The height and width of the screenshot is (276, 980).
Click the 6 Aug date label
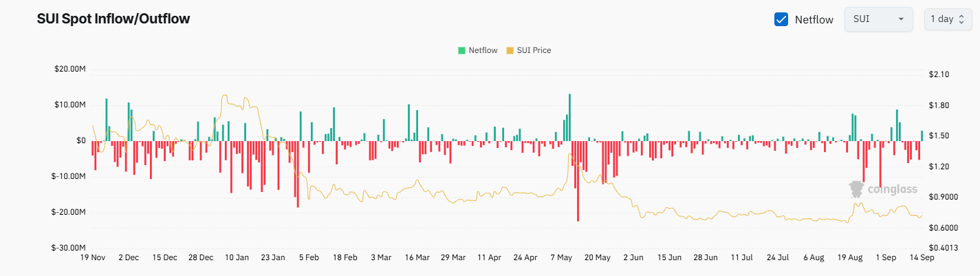pyautogui.click(x=813, y=257)
